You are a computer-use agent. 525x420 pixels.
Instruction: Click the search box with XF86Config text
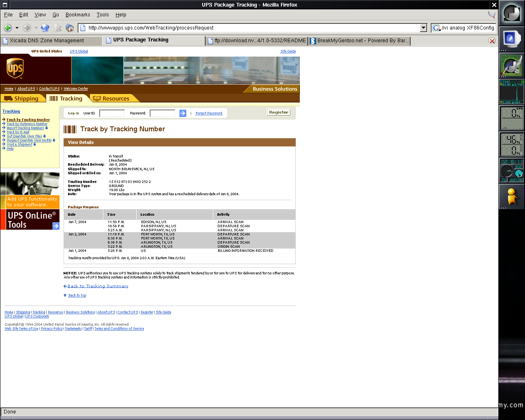pos(468,28)
